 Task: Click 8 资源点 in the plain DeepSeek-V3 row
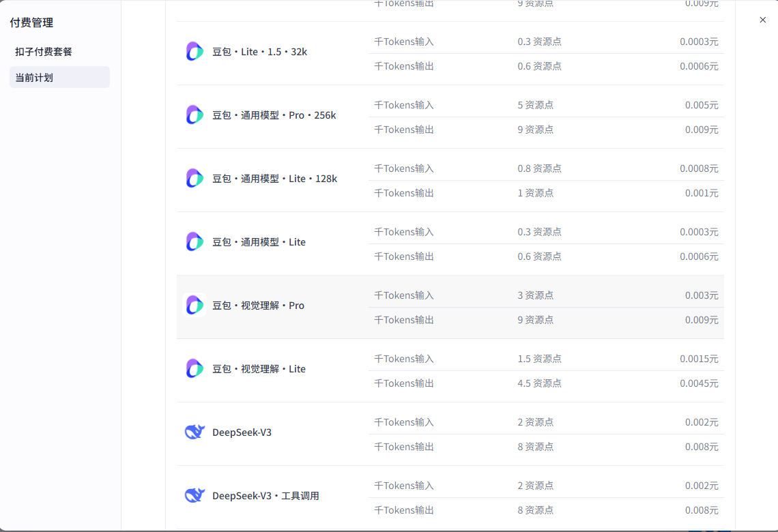[x=535, y=447]
